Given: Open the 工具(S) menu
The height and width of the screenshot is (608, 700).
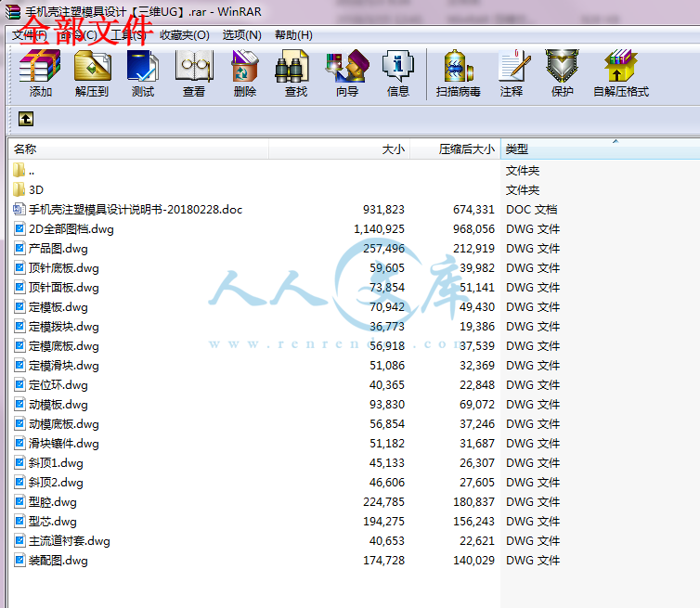Looking at the screenshot, I should tap(128, 35).
